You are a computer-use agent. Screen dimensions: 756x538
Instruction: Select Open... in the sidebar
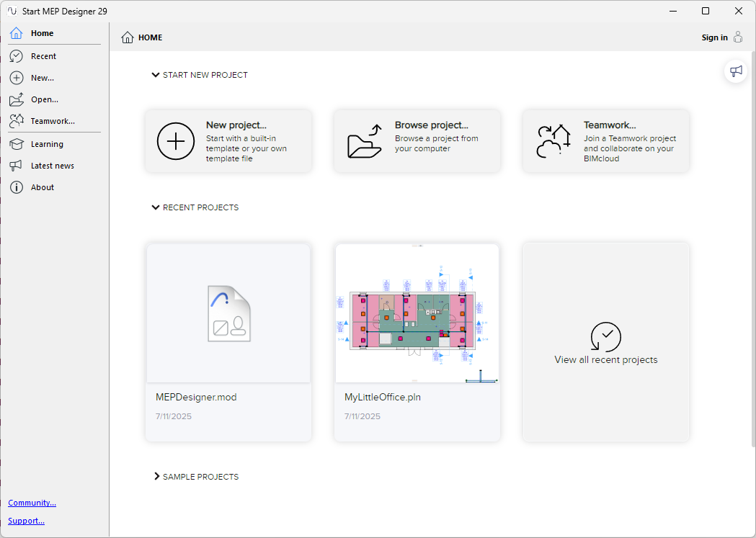click(x=44, y=99)
